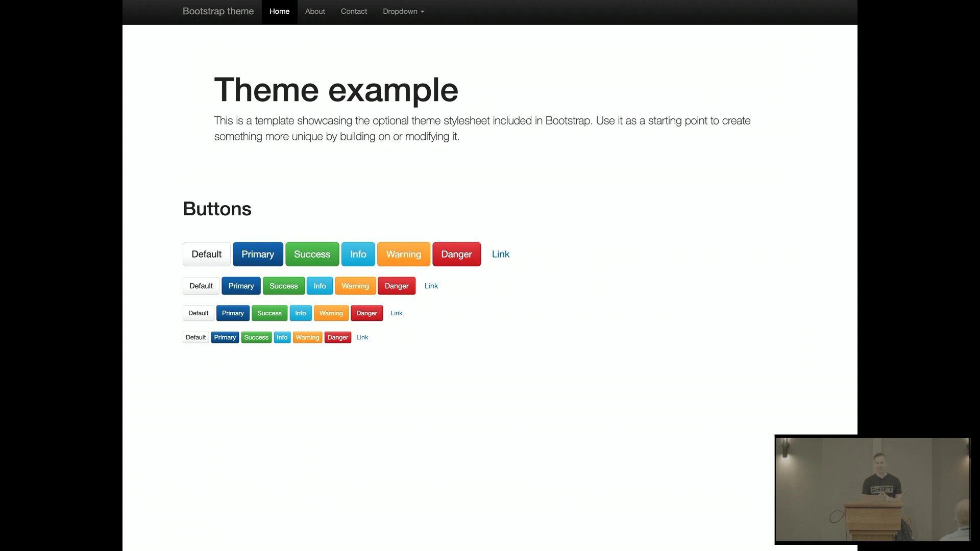Click the medium Primary button in second row
Viewport: 980px width, 551px height.
[x=241, y=286]
